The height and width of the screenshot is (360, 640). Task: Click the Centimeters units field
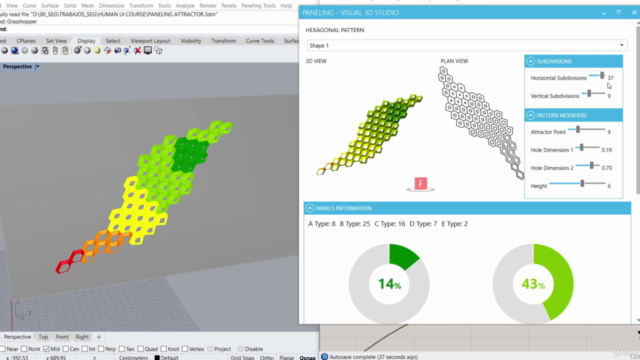[x=133, y=358]
